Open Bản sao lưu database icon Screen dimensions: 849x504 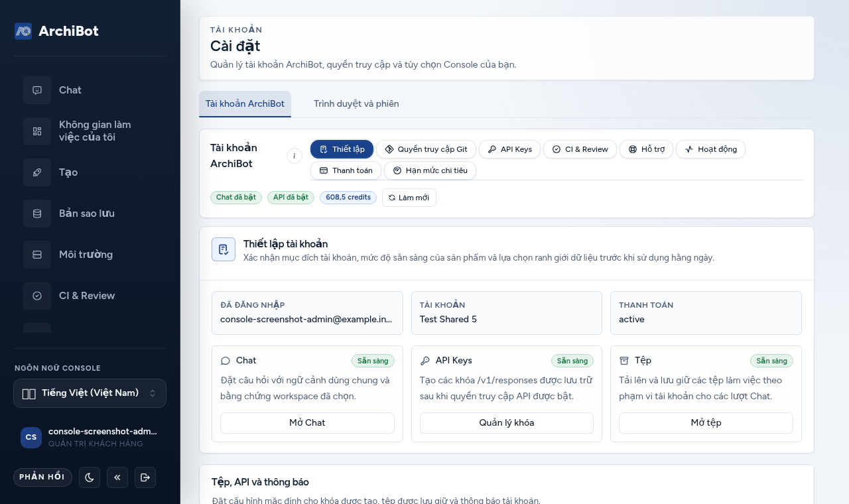(x=37, y=214)
